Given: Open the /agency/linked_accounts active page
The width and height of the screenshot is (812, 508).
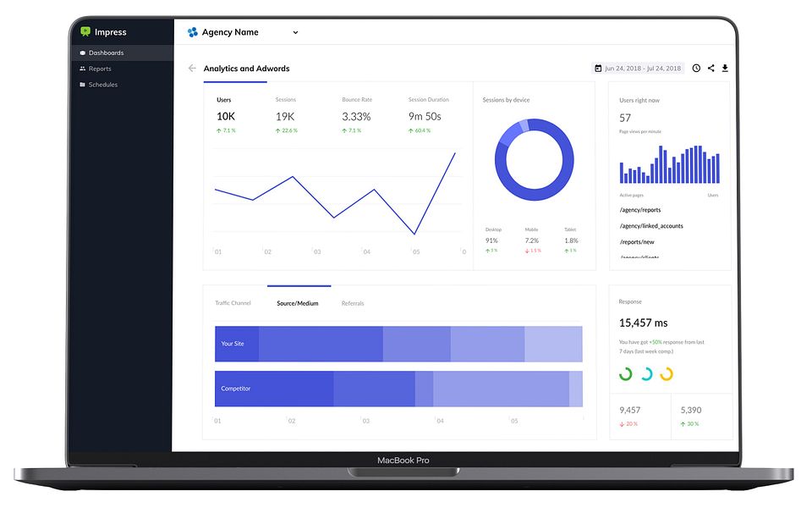Looking at the screenshot, I should coord(651,226).
